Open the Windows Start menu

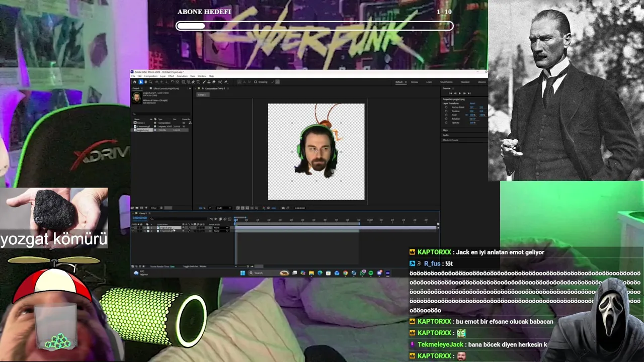point(243,273)
